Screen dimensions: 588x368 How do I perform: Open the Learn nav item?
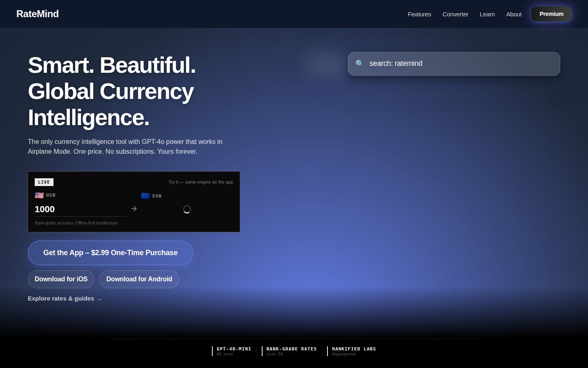coord(487,14)
